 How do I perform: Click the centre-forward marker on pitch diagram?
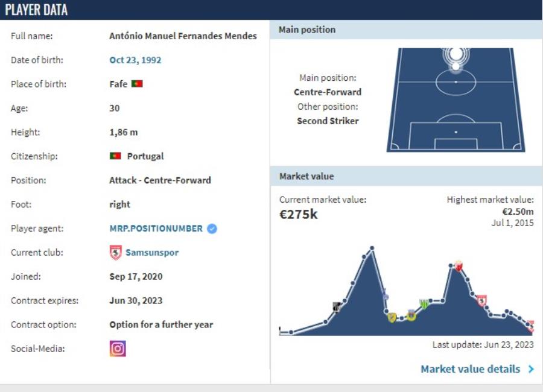pyautogui.click(x=456, y=54)
